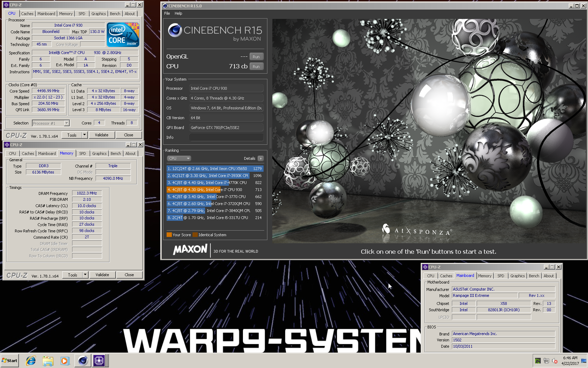This screenshot has height=368, width=588.
Task: Launch Windows Media Player from taskbar
Action: (65, 361)
